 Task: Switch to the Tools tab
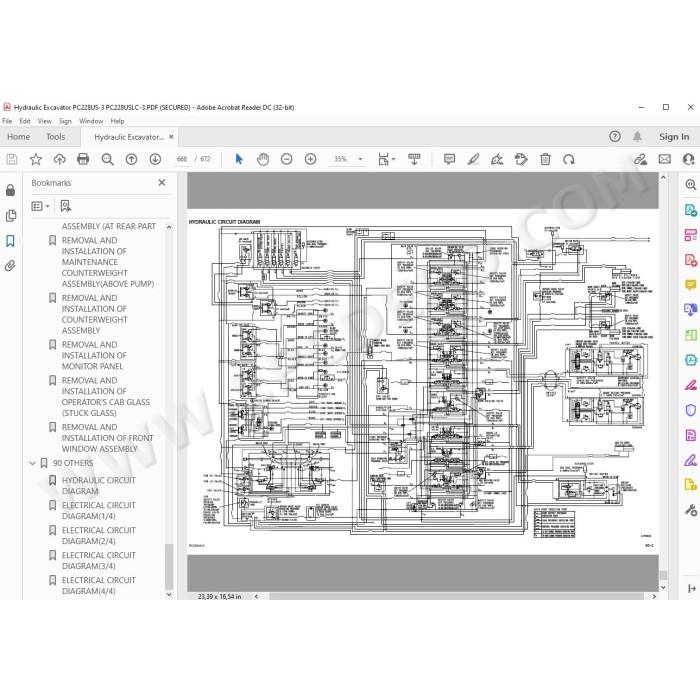[x=55, y=137]
